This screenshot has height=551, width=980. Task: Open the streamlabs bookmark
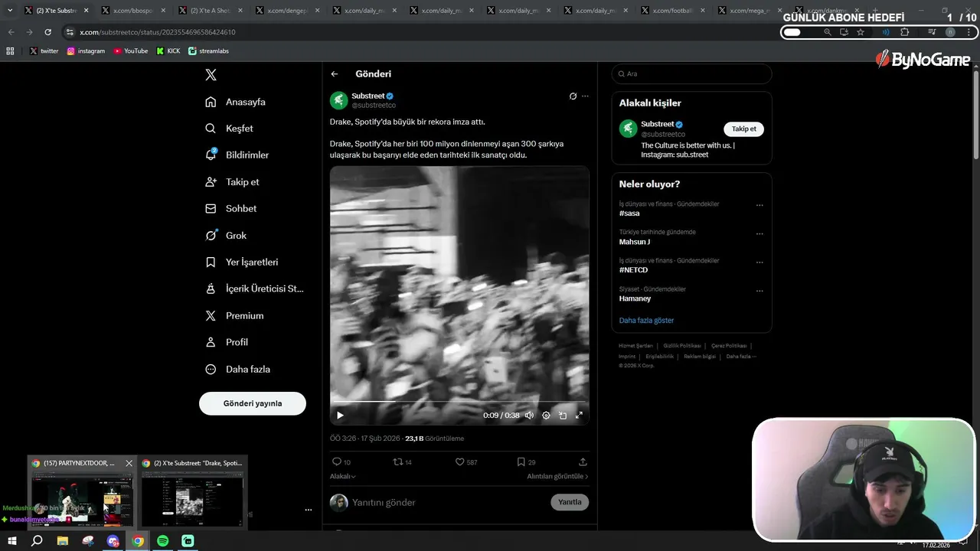click(x=208, y=51)
